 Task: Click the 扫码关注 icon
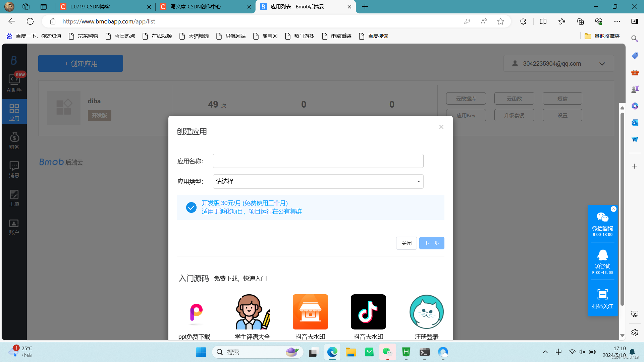coord(602,295)
